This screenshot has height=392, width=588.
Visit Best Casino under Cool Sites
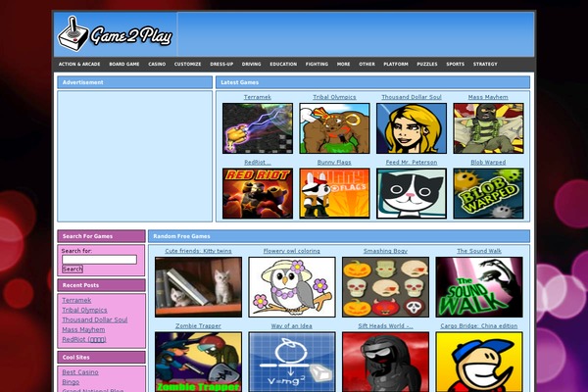[80, 372]
